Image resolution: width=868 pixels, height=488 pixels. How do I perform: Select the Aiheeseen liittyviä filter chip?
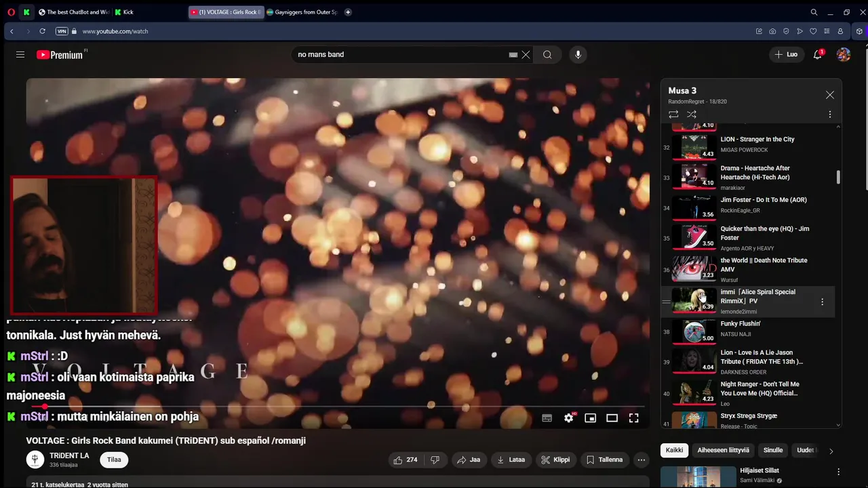(724, 450)
